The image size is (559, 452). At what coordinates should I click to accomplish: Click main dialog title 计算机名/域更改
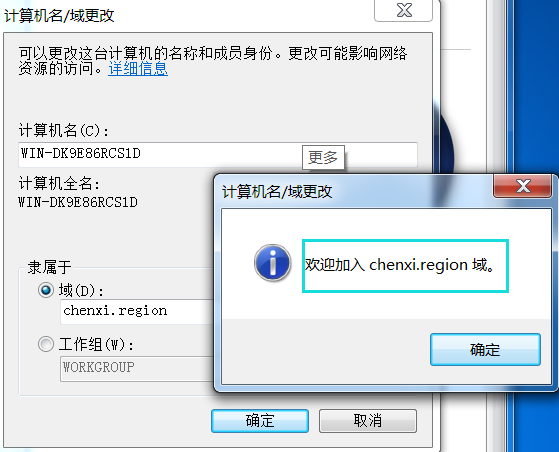point(59,16)
